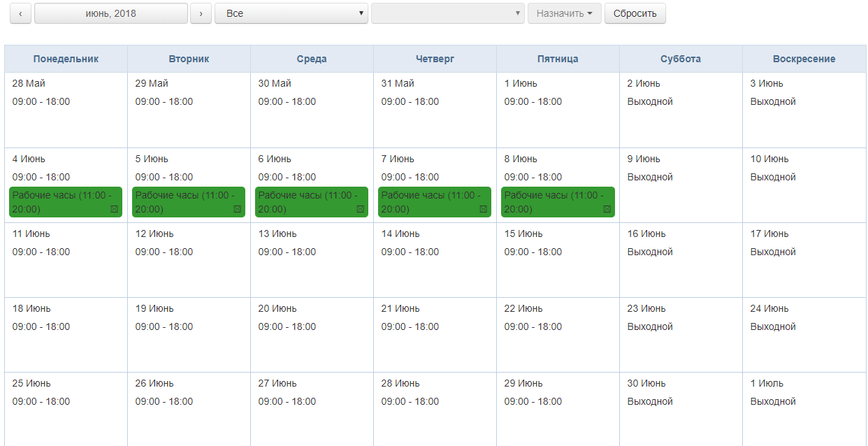Delete working hours entry on 4 Июнь
868x446 pixels.
click(114, 209)
